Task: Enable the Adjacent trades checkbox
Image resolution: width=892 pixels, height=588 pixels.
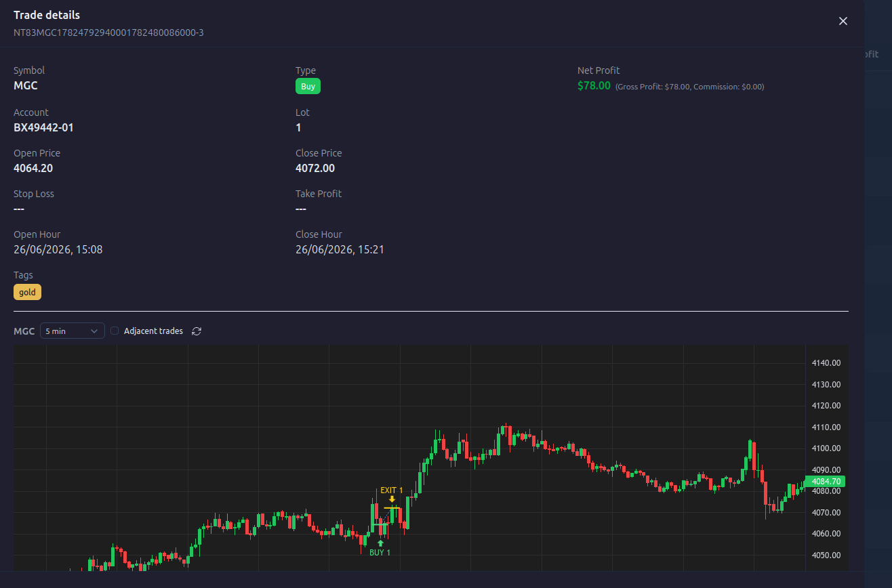Action: pos(115,331)
